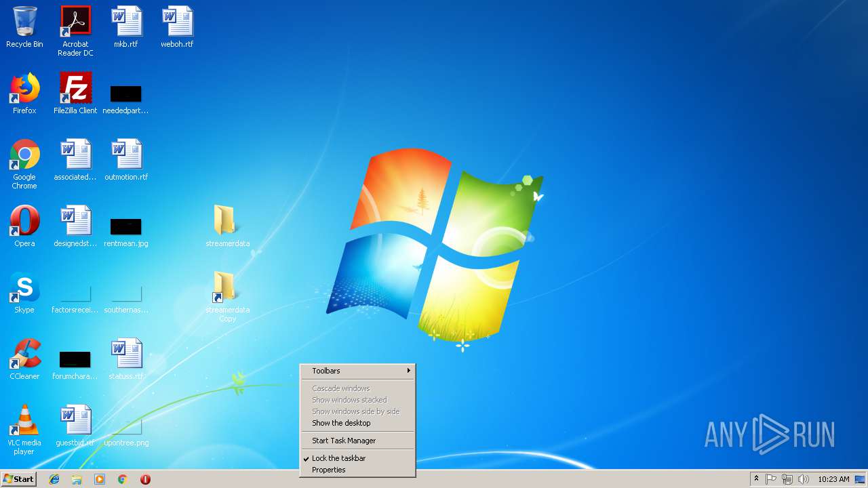Open the Action Center flag icon
The image size is (868, 488).
click(x=771, y=479)
